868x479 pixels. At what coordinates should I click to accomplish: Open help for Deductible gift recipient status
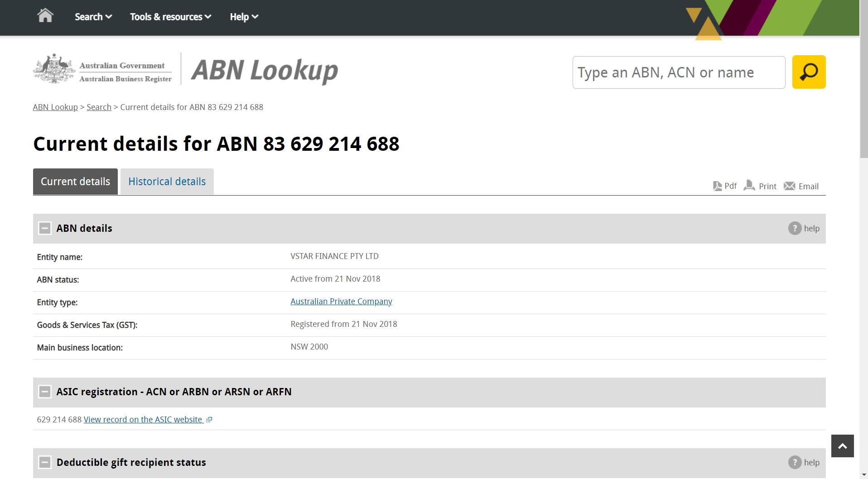point(804,462)
